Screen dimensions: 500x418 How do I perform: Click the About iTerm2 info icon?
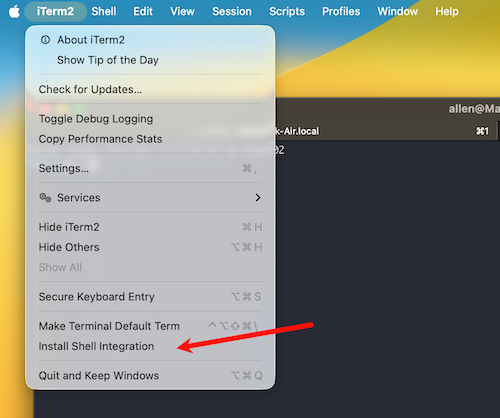point(45,40)
